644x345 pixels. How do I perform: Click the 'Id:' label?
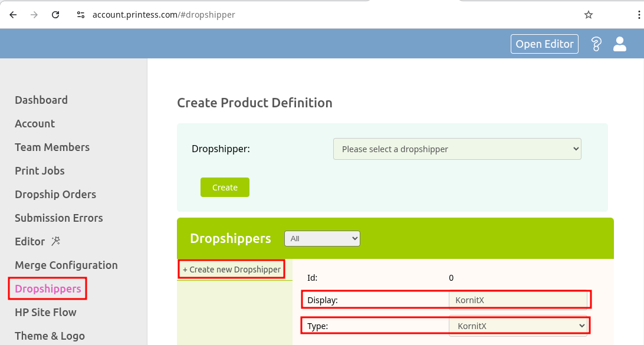coord(312,278)
